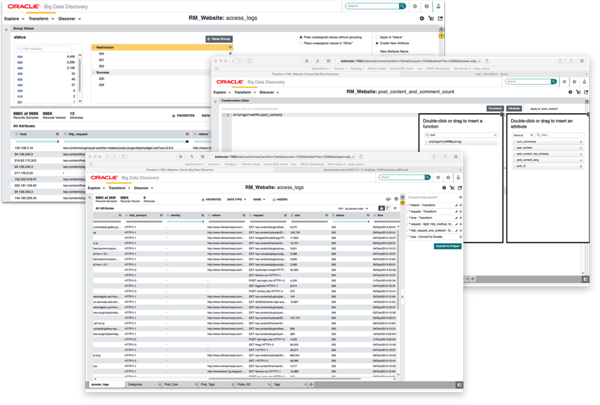
Task: Open the NAME dropdown in the front window
Action: [259, 199]
